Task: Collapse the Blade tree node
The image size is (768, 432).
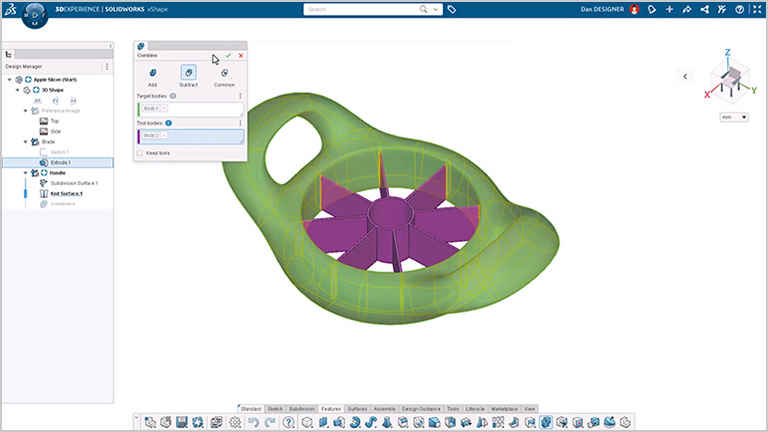Action: pyautogui.click(x=23, y=141)
